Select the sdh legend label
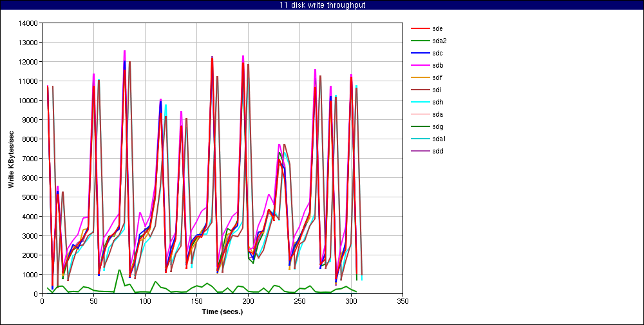This screenshot has height=325, width=644. click(437, 102)
